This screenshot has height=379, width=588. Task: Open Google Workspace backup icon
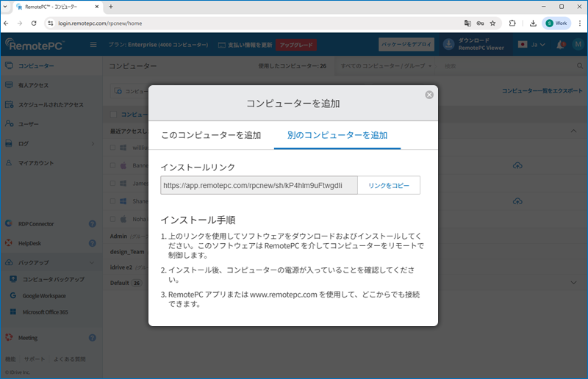(x=13, y=296)
